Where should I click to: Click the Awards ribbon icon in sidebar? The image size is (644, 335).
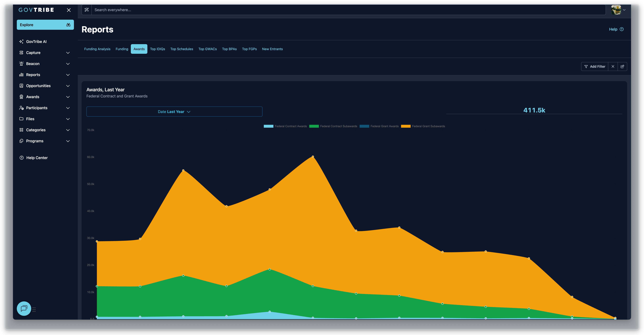coord(21,97)
